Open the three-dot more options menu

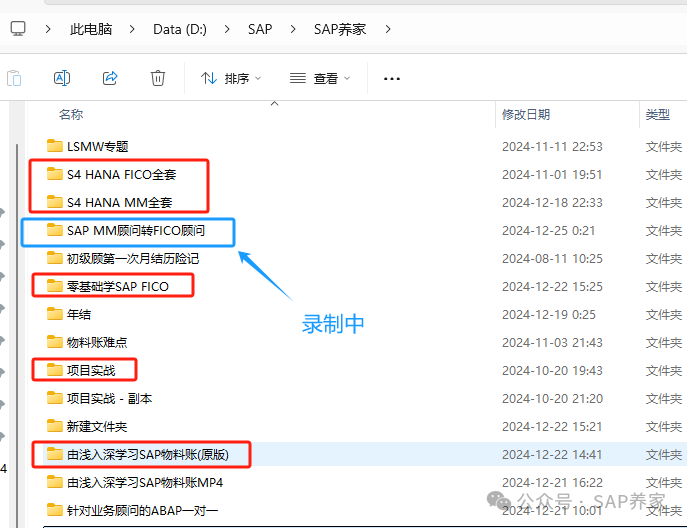(x=392, y=79)
